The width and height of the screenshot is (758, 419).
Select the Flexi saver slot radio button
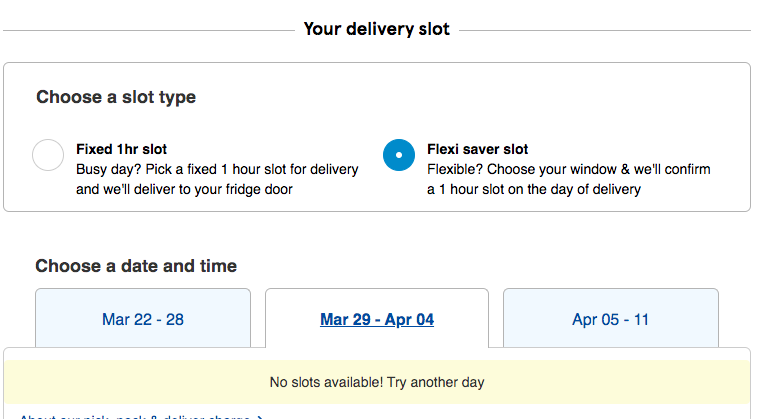pyautogui.click(x=399, y=156)
